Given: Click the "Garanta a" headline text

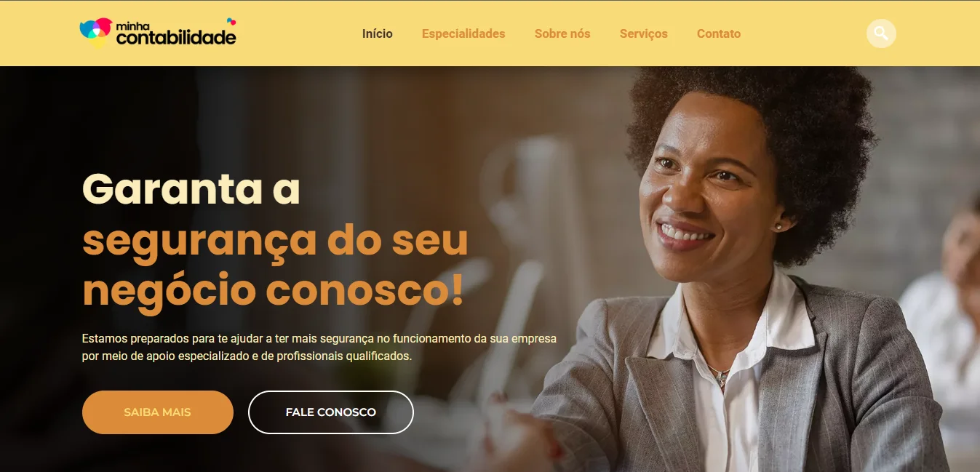Looking at the screenshot, I should point(191,189).
